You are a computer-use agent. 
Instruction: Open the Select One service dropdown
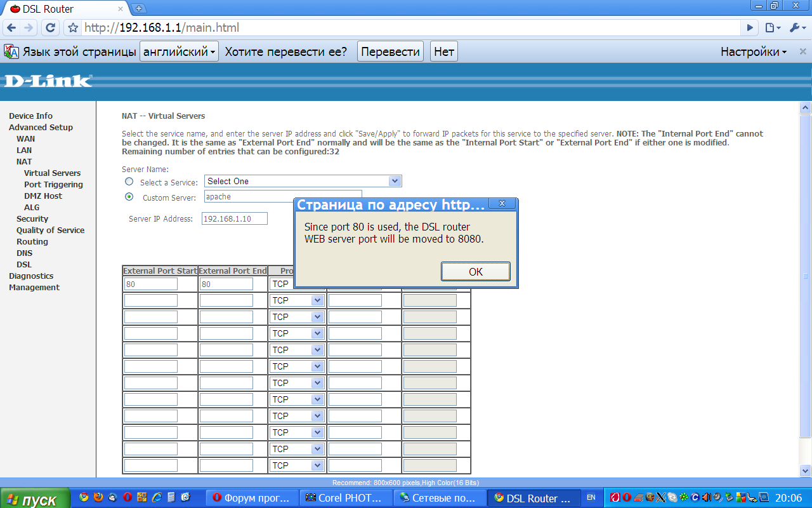pyautogui.click(x=303, y=182)
